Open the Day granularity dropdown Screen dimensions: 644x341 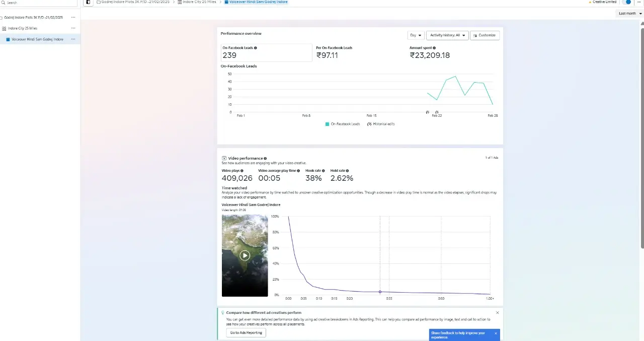click(416, 35)
